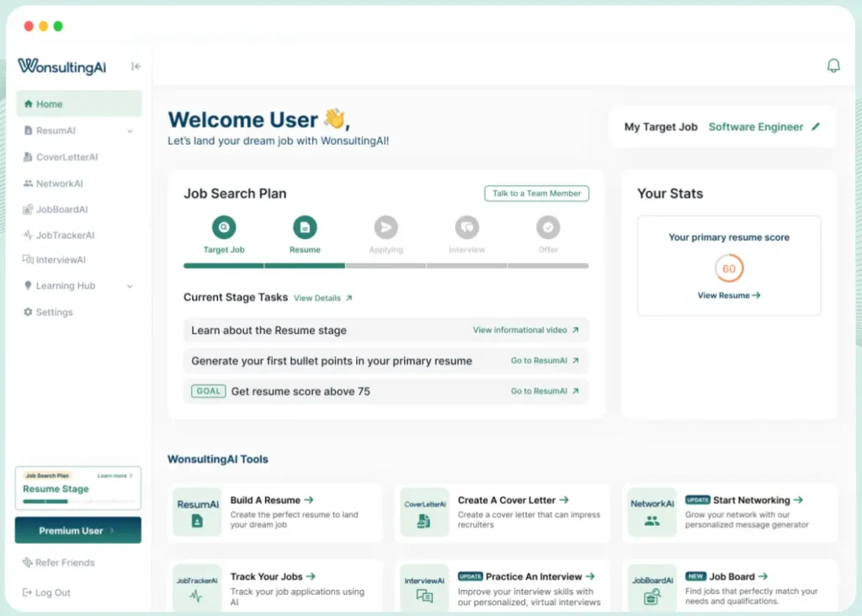862x616 pixels.
Task: Click the job search plan progress bar
Action: point(386,266)
